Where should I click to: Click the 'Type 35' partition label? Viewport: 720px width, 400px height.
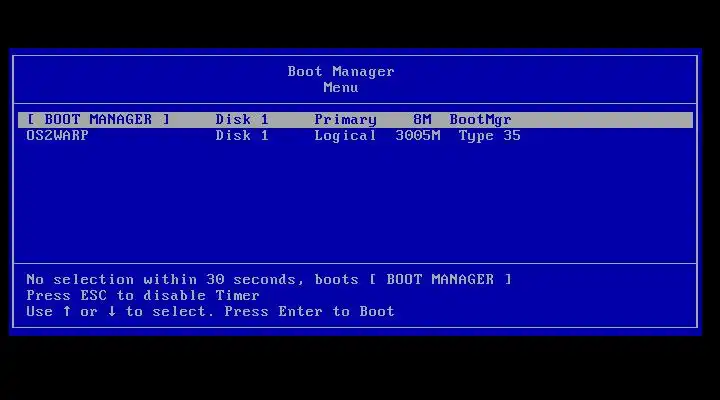[489, 136]
